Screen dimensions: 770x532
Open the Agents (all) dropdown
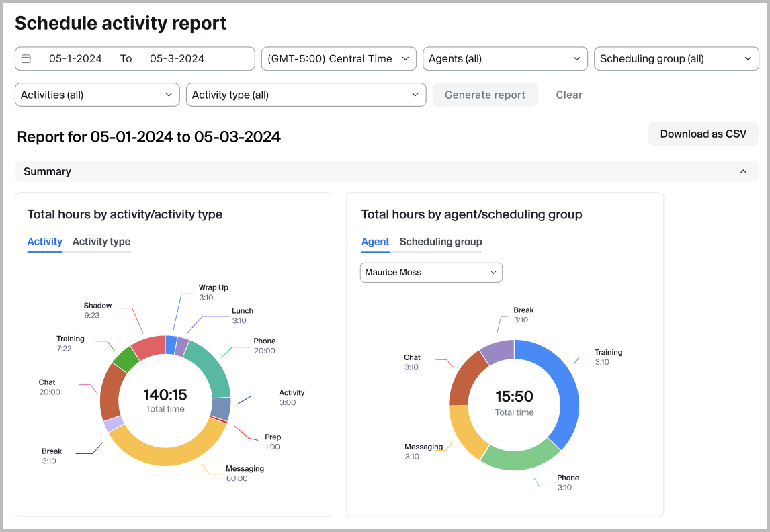click(504, 59)
